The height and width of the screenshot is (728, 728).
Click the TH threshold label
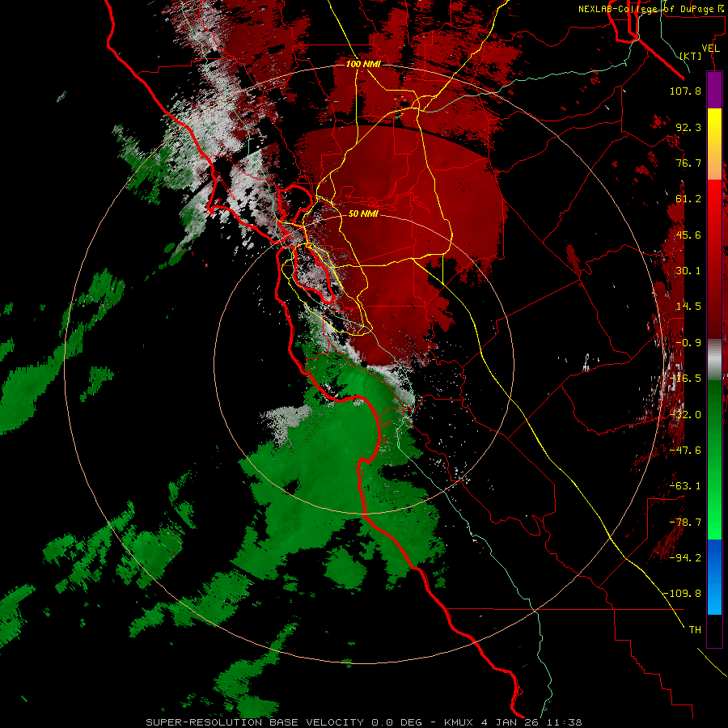[695, 630]
